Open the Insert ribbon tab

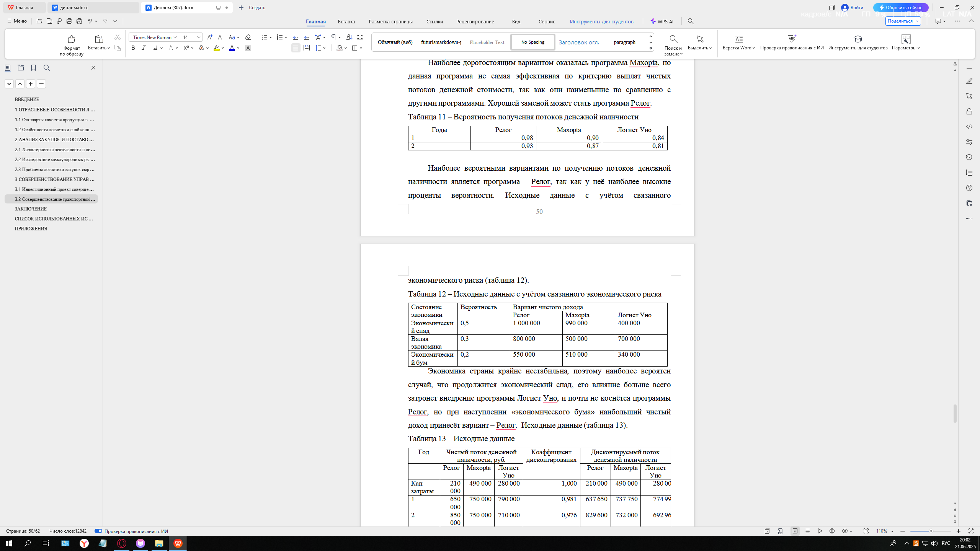click(346, 21)
